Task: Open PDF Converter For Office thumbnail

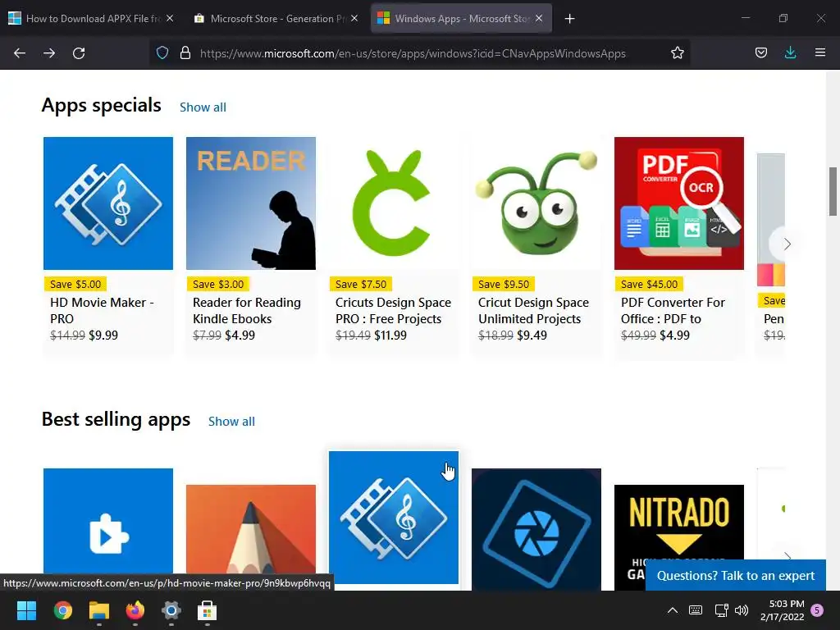Action: tap(678, 203)
